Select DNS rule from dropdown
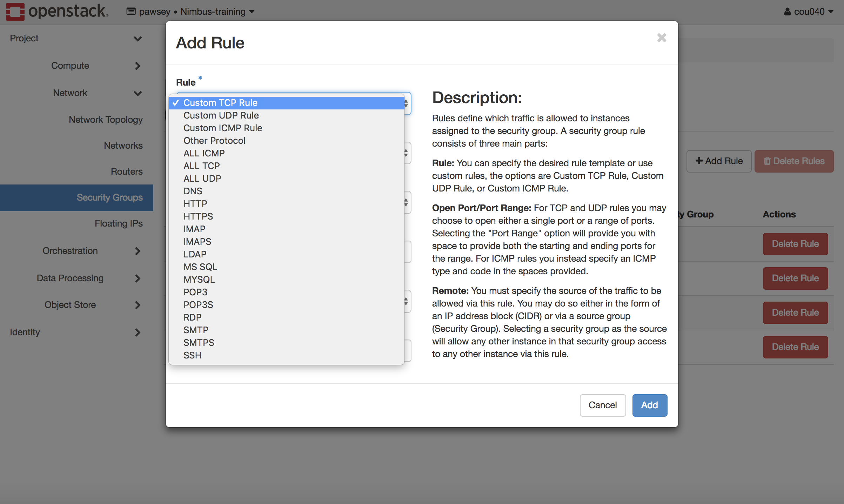Image resolution: width=844 pixels, height=504 pixels. 192,191
